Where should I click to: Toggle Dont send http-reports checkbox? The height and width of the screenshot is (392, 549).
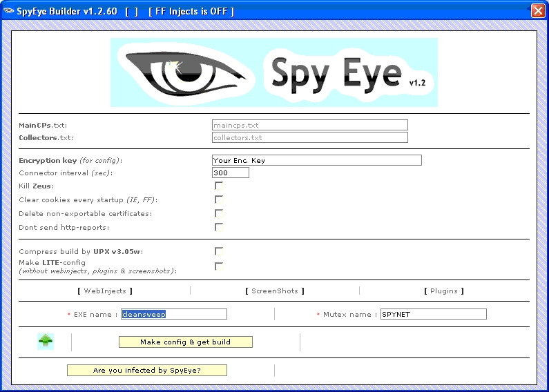coord(219,227)
